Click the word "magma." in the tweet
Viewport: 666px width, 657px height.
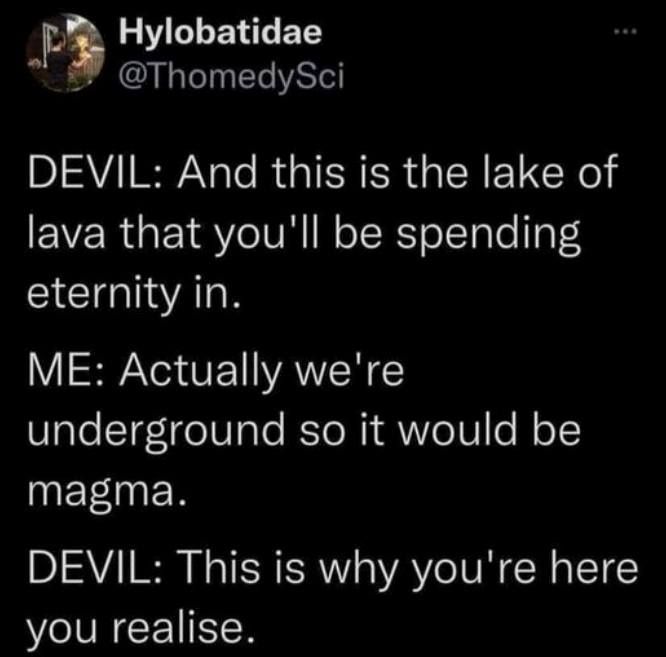[107, 493]
